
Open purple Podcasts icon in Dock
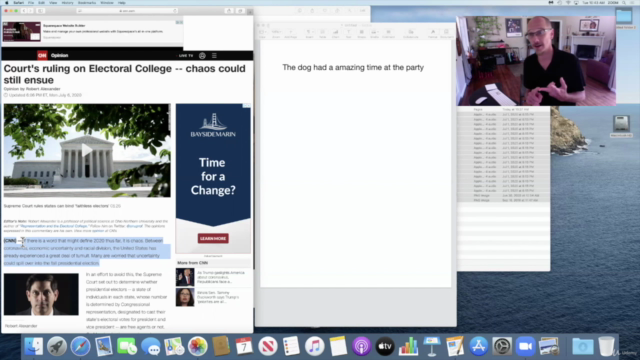[361, 347]
